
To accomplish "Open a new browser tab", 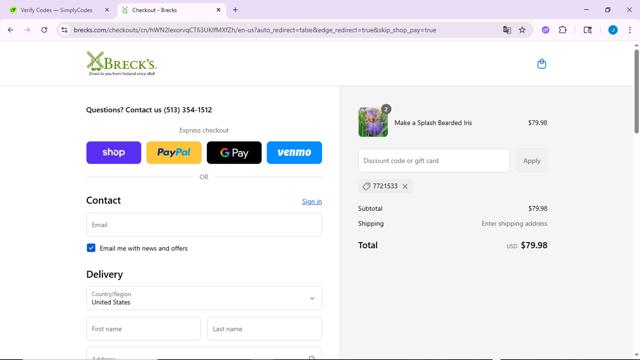I will 235,10.
